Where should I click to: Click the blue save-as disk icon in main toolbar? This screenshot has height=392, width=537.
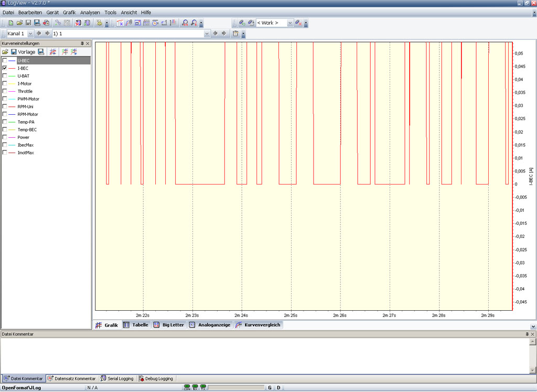(x=37, y=23)
